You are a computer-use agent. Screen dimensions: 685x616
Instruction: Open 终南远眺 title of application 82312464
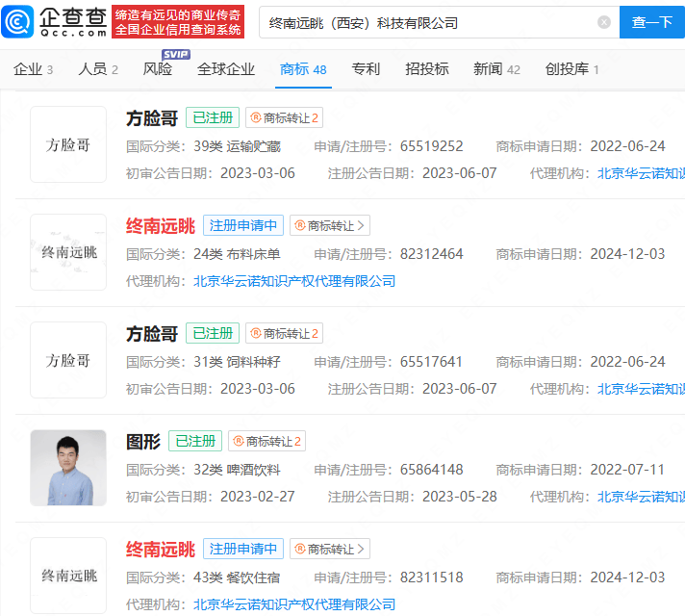click(x=161, y=226)
